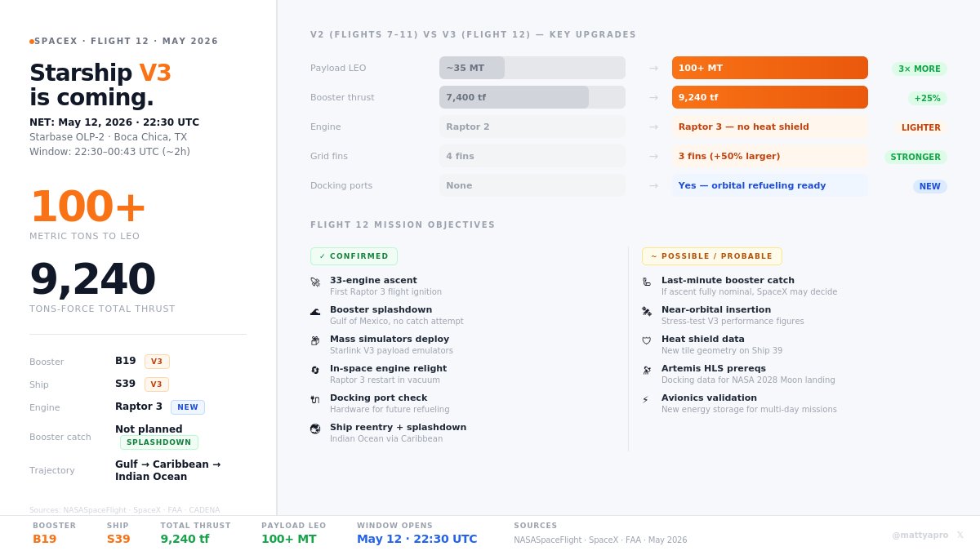The image size is (980, 551).
Task: Click the 'Starship V3 is coming.' headline
Action: click(100, 85)
